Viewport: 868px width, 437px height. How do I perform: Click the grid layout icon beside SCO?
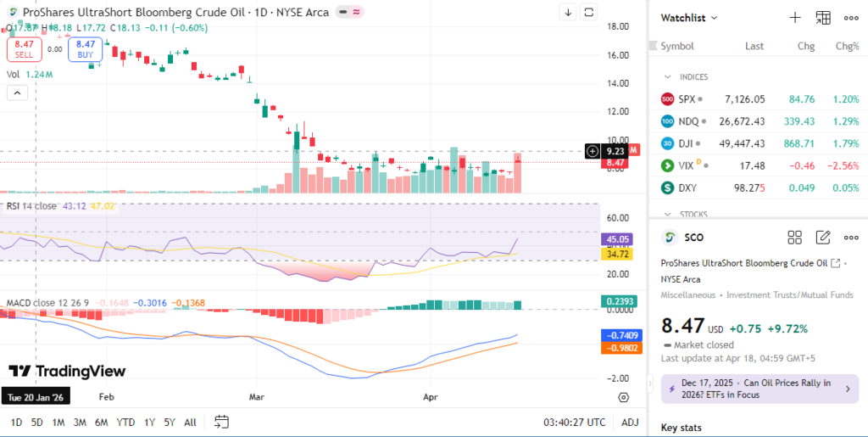point(795,238)
